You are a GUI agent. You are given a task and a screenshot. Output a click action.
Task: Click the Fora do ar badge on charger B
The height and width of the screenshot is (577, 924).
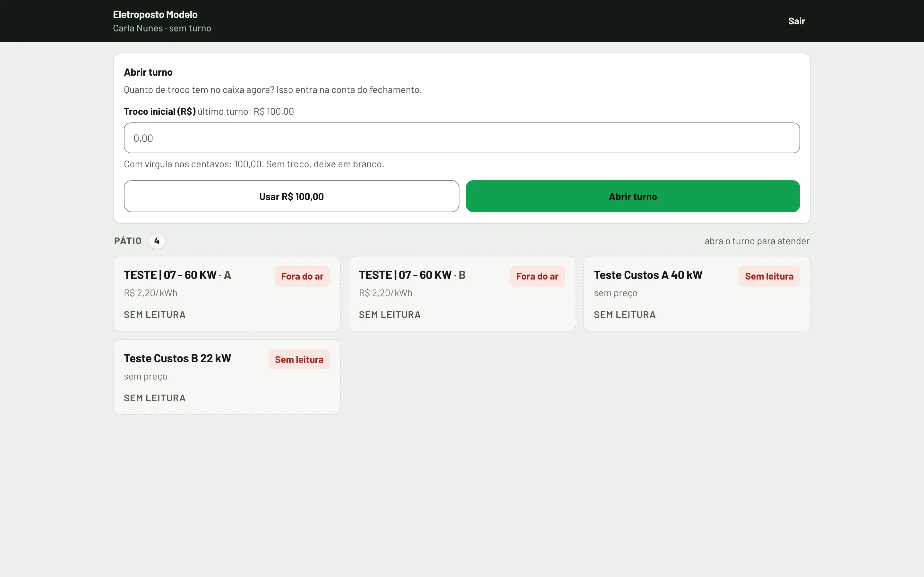(537, 276)
